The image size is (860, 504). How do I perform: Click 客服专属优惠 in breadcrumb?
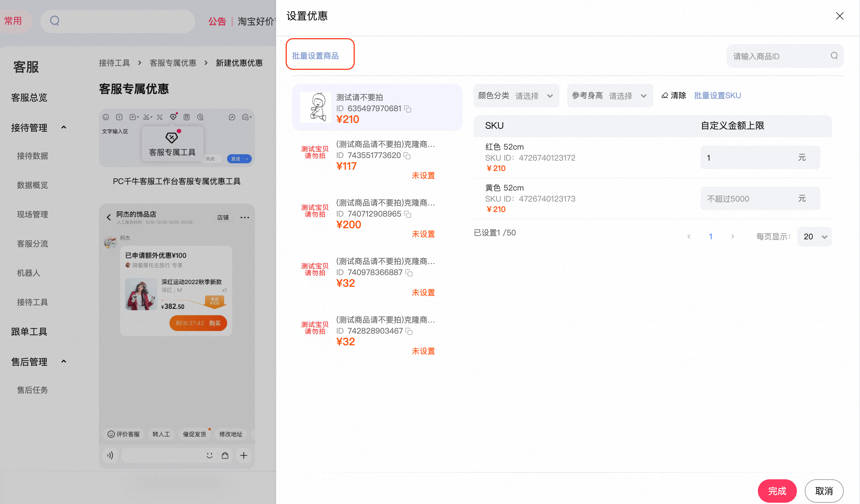pos(173,63)
